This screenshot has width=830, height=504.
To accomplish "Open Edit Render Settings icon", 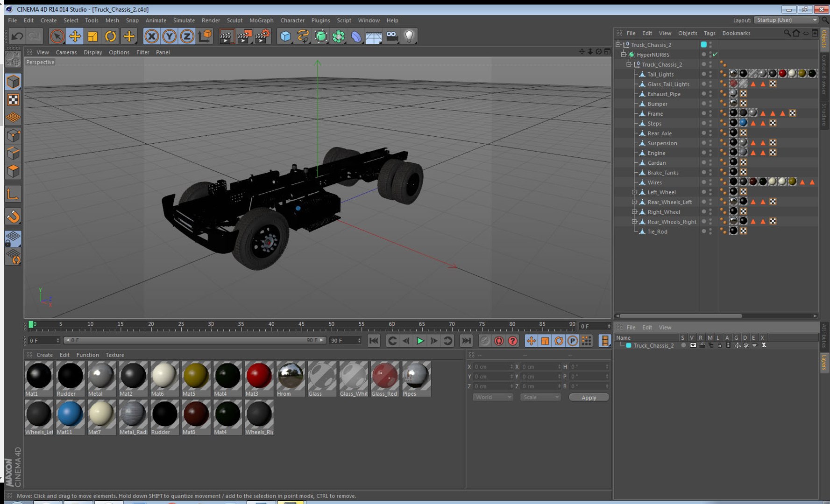I will pos(262,36).
